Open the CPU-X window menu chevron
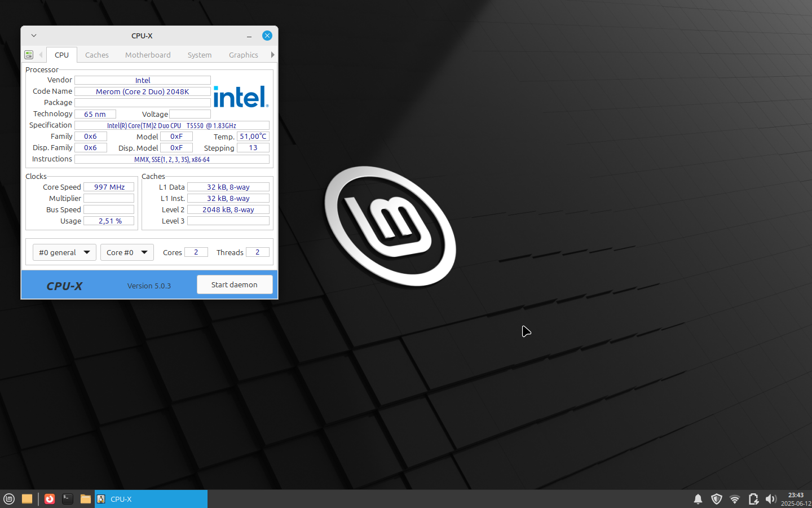Image resolution: width=812 pixels, height=508 pixels. pyautogui.click(x=34, y=36)
